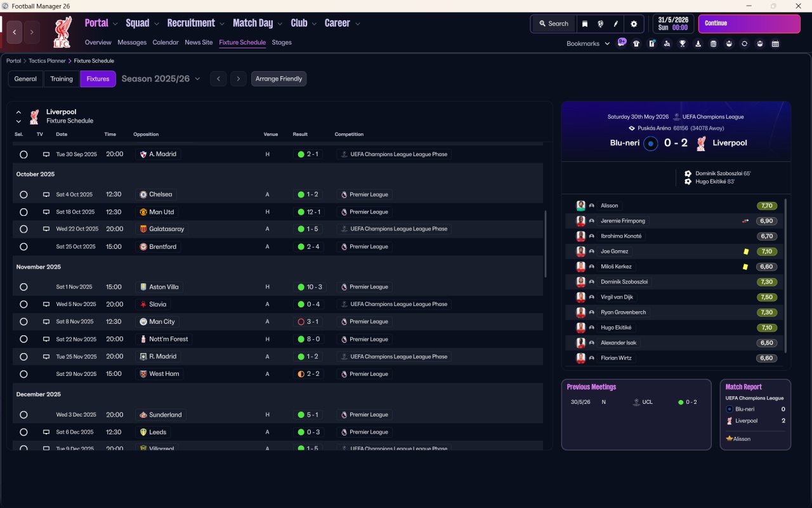This screenshot has height=508, width=812.
Task: Open the Season 2025/26 dropdown
Action: pos(160,79)
